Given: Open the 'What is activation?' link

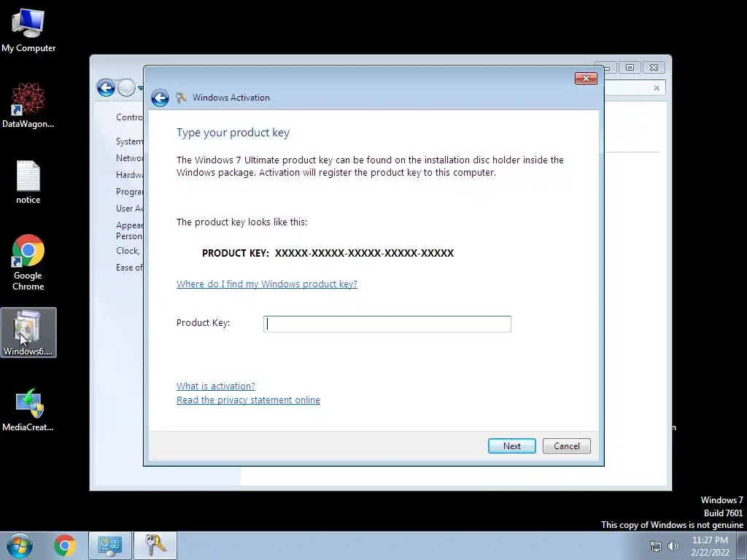Looking at the screenshot, I should pyautogui.click(x=216, y=386).
